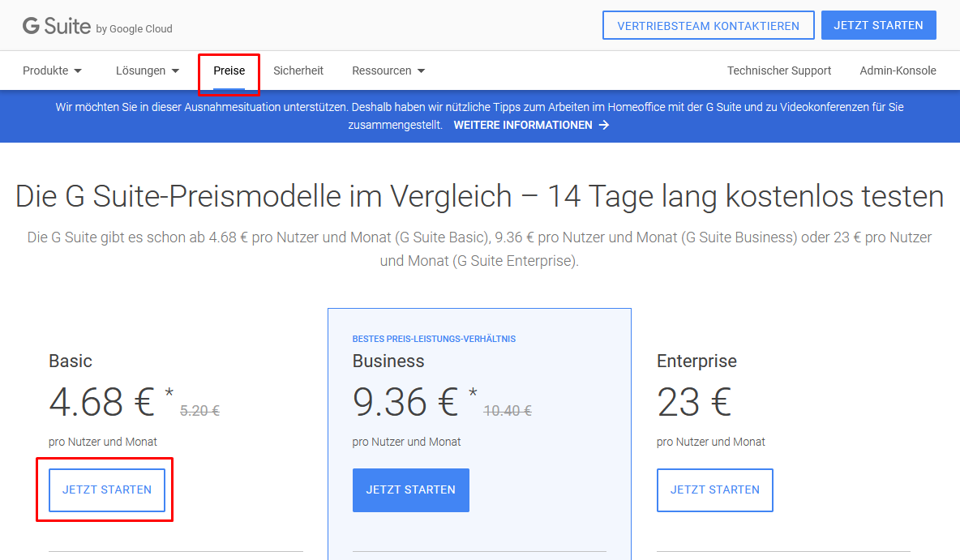The height and width of the screenshot is (560, 960).
Task: Start the Enterprise plan with Jetzt starten
Action: (715, 489)
